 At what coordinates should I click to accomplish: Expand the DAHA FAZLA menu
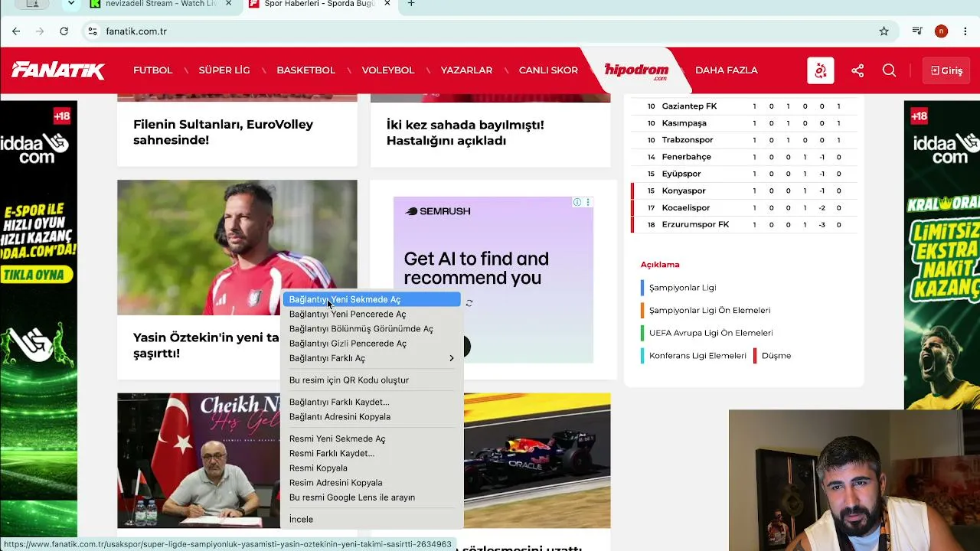pos(727,70)
